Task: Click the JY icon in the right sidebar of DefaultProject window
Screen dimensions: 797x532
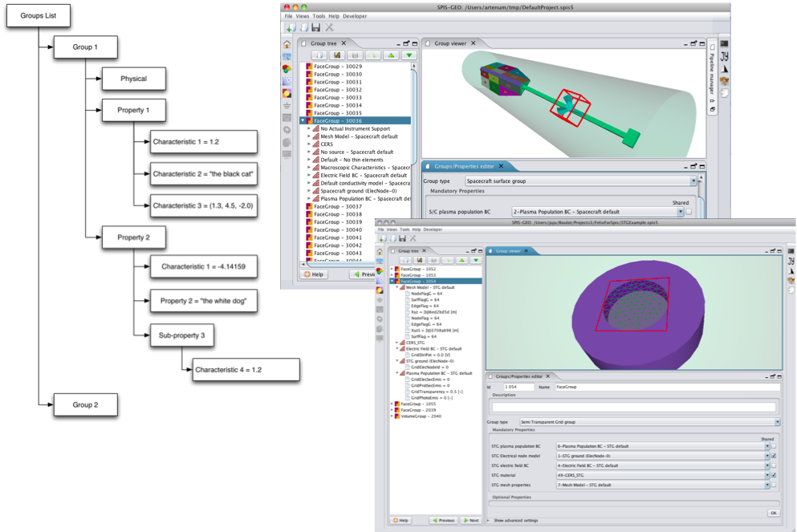Action: [724, 56]
